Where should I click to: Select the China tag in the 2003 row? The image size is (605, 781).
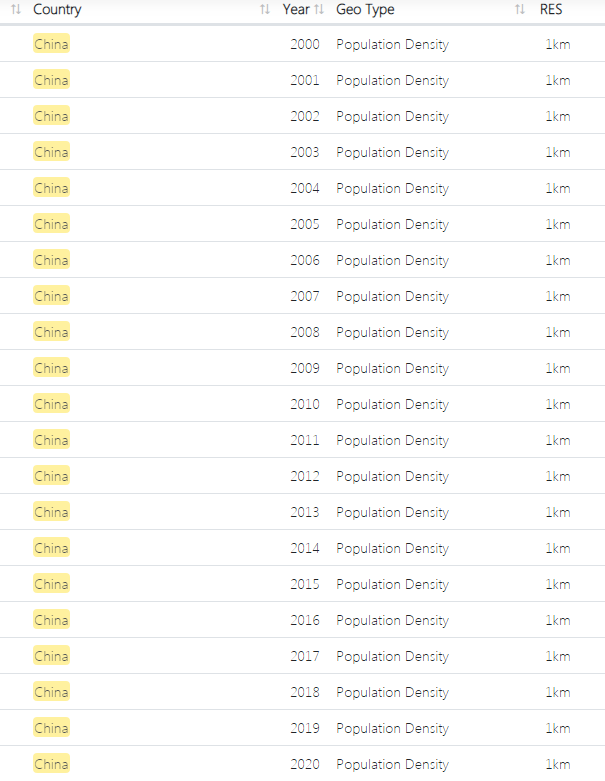[51, 152]
